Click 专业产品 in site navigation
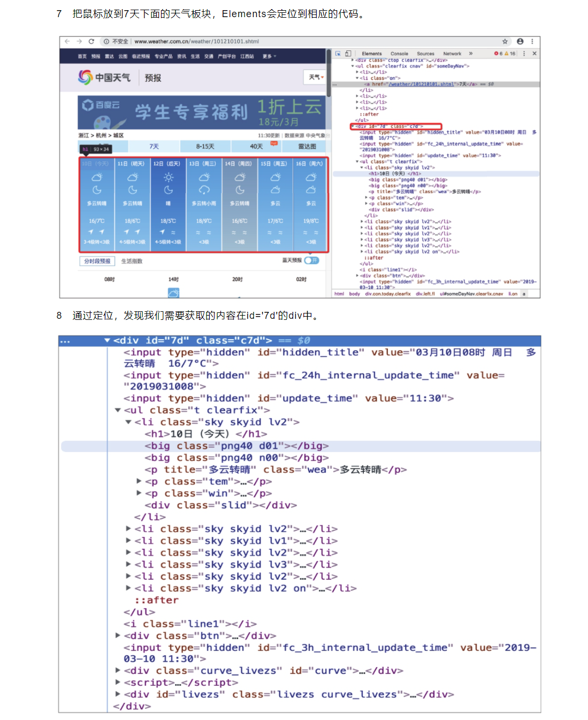 (164, 56)
